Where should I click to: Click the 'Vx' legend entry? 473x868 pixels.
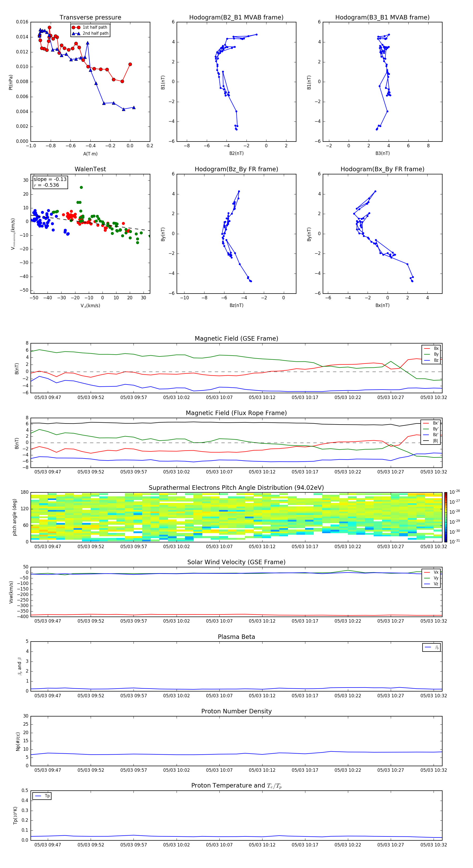click(x=431, y=572)
